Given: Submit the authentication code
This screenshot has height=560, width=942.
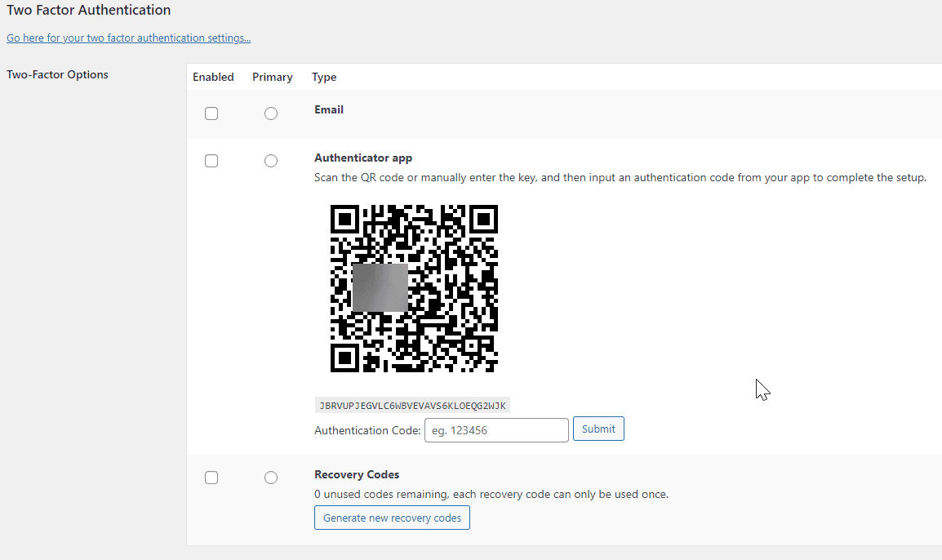Looking at the screenshot, I should pyautogui.click(x=598, y=429).
